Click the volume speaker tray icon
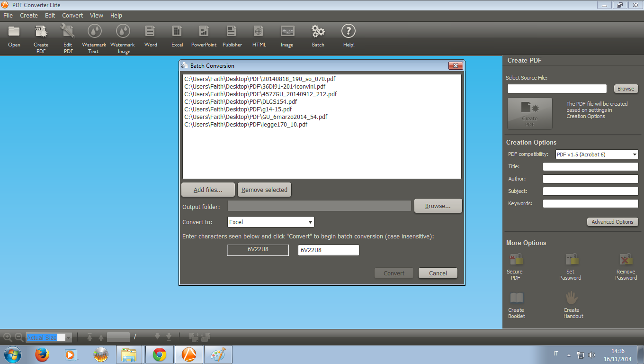 (x=591, y=355)
